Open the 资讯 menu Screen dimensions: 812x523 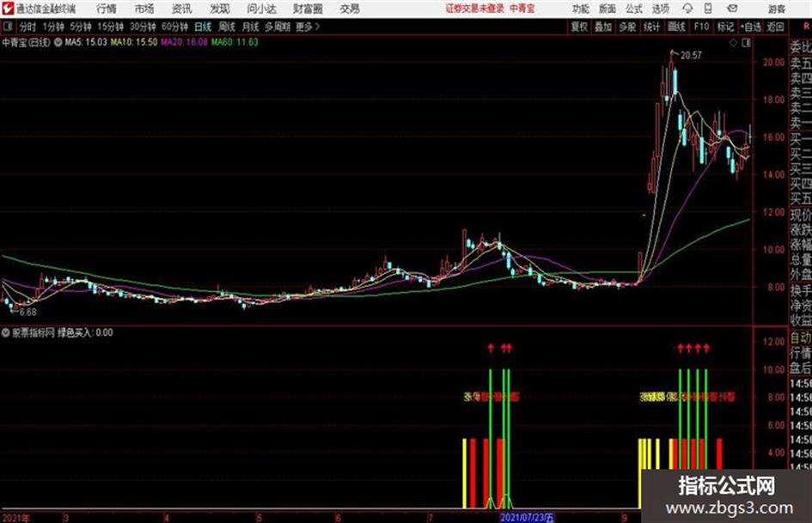tap(182, 9)
